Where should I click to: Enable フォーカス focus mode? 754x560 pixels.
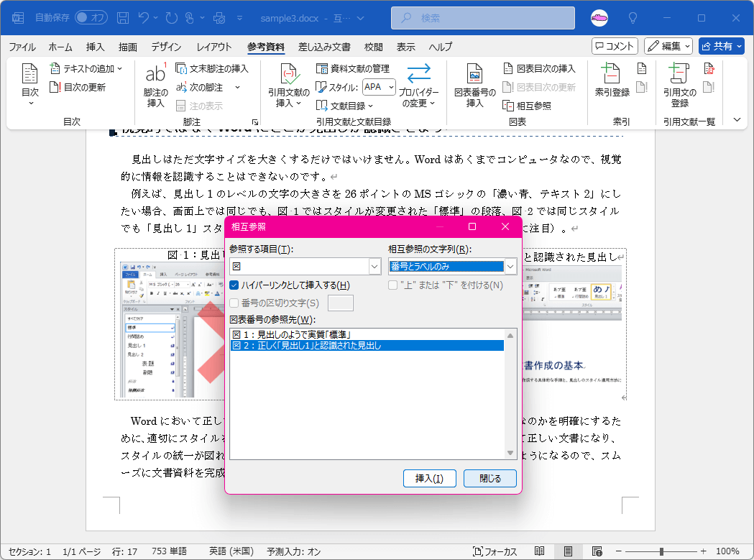495,551
